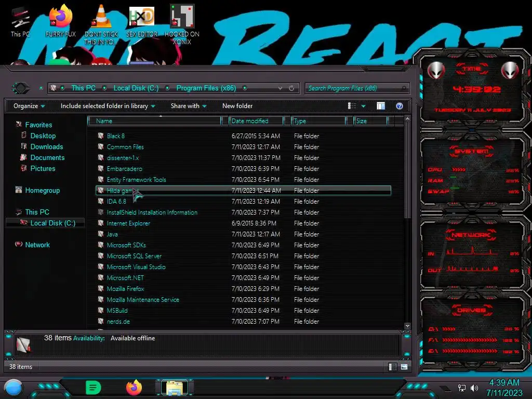This screenshot has width=532, height=399.
Task: Open the HOOKED ON XONIX shortcut
Action: coord(182,24)
